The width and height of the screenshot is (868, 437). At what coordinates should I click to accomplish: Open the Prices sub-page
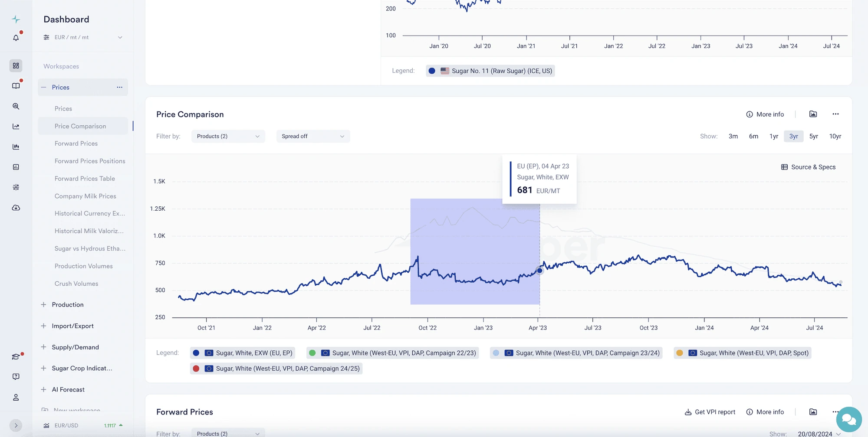63,109
